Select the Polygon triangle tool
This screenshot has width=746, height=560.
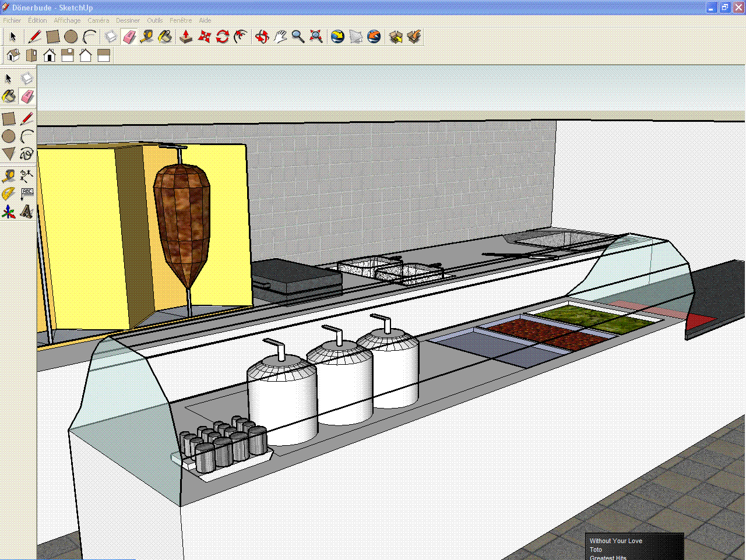click(x=9, y=154)
